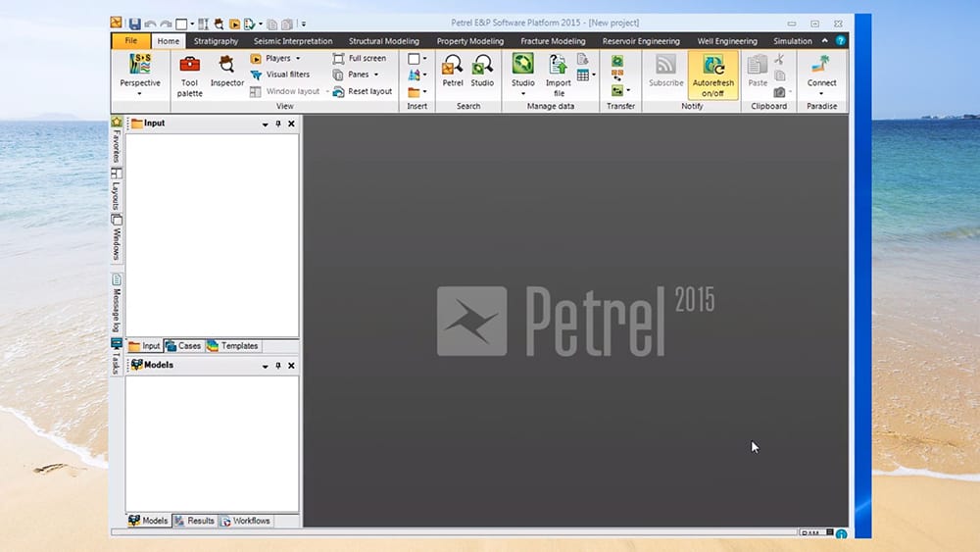Viewport: 980px width, 552px height.
Task: Click the Inspector icon in quick access toolbar
Action: 219,24
